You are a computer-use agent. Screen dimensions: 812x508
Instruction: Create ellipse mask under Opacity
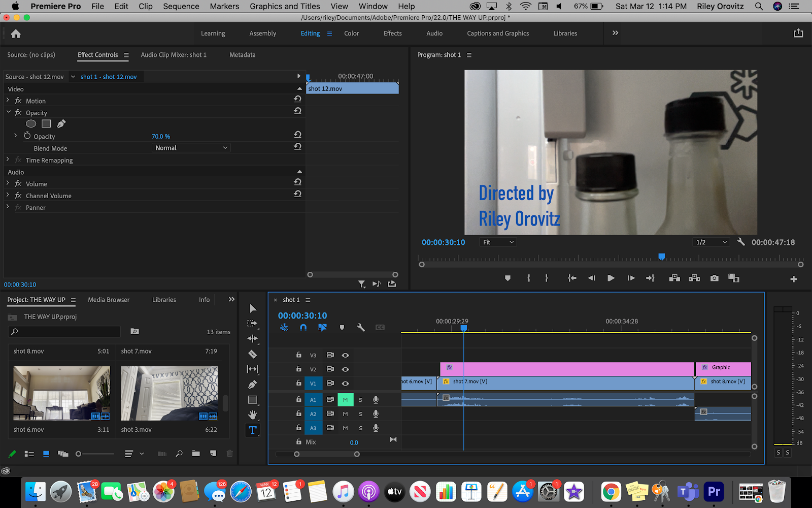[x=31, y=123]
